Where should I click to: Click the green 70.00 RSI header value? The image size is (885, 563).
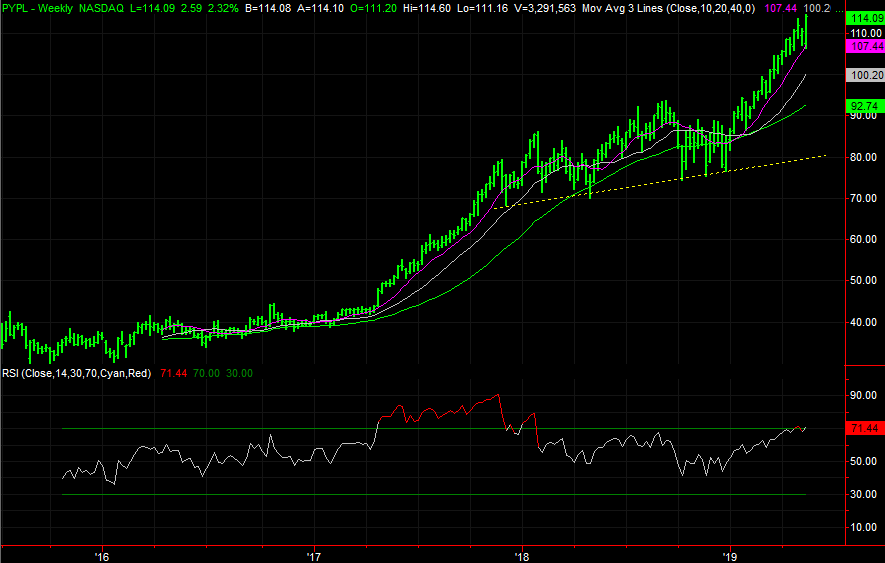point(206,373)
